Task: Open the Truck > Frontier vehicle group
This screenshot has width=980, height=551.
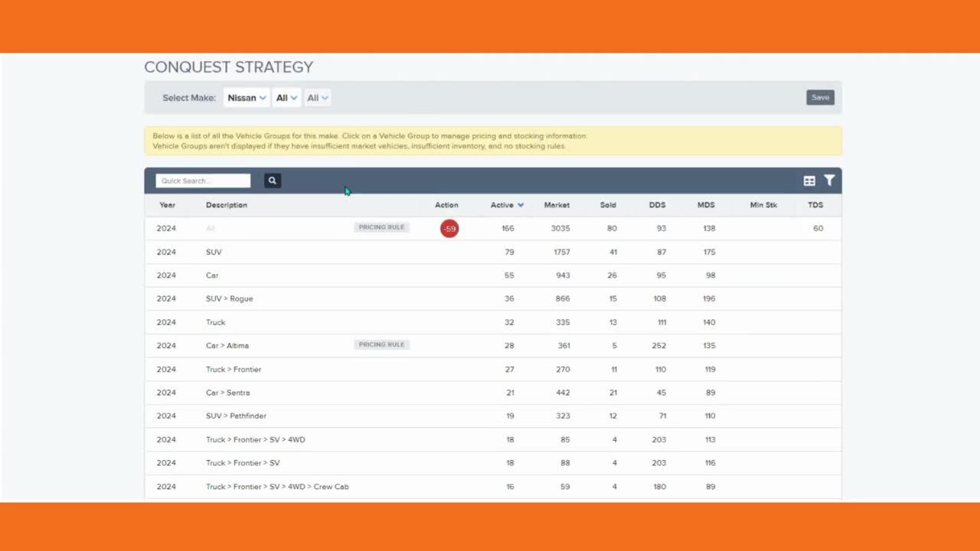Action: coord(234,369)
